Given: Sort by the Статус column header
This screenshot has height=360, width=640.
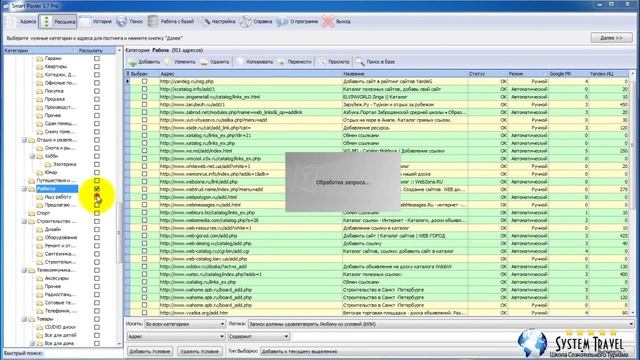Looking at the screenshot, I should tap(487, 74).
